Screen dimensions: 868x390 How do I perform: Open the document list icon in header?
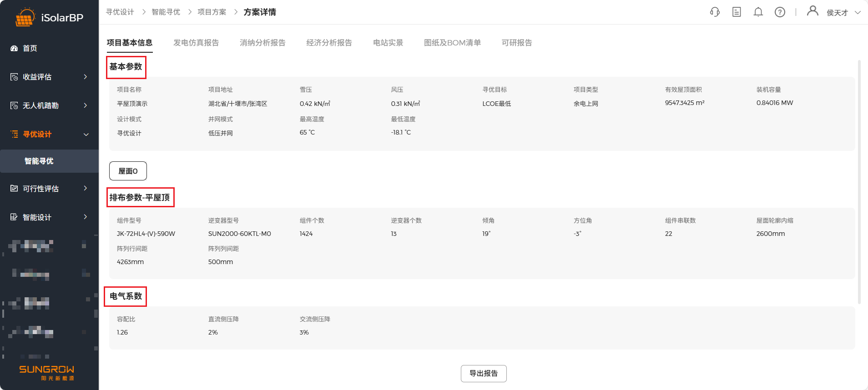point(737,12)
